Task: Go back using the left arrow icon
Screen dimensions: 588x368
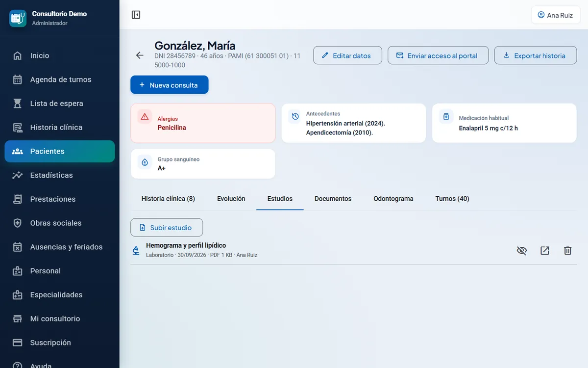Action: pyautogui.click(x=140, y=55)
